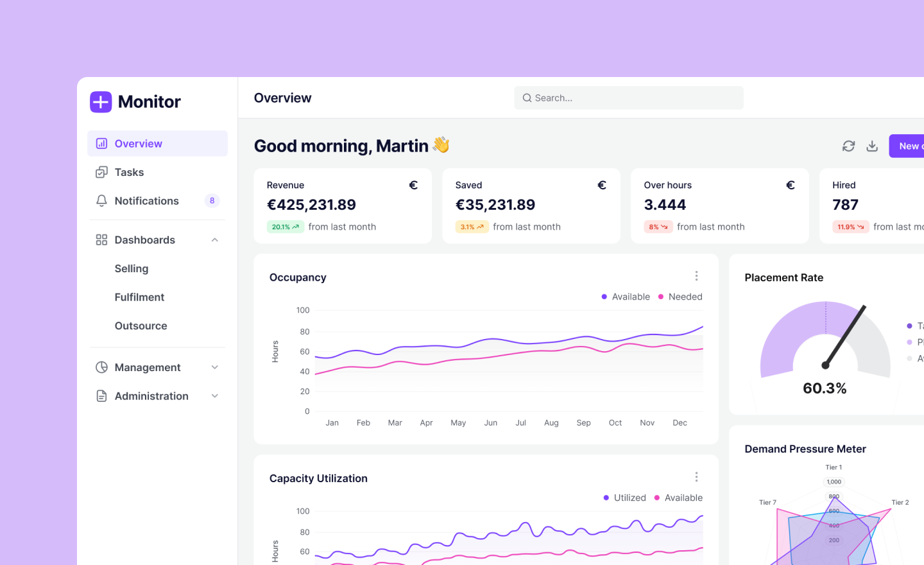Click the euro icon on Saved card
This screenshot has height=565, width=924.
pyautogui.click(x=602, y=185)
